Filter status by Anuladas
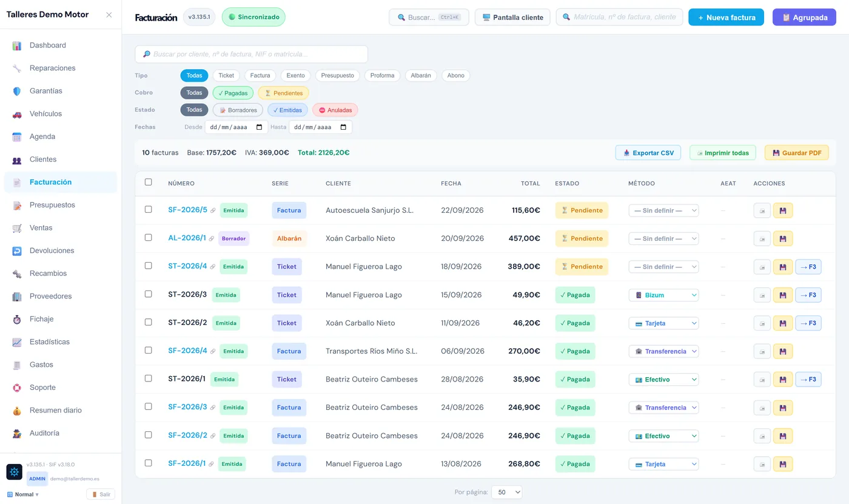Screen dimensions: 849x504 coord(335,110)
